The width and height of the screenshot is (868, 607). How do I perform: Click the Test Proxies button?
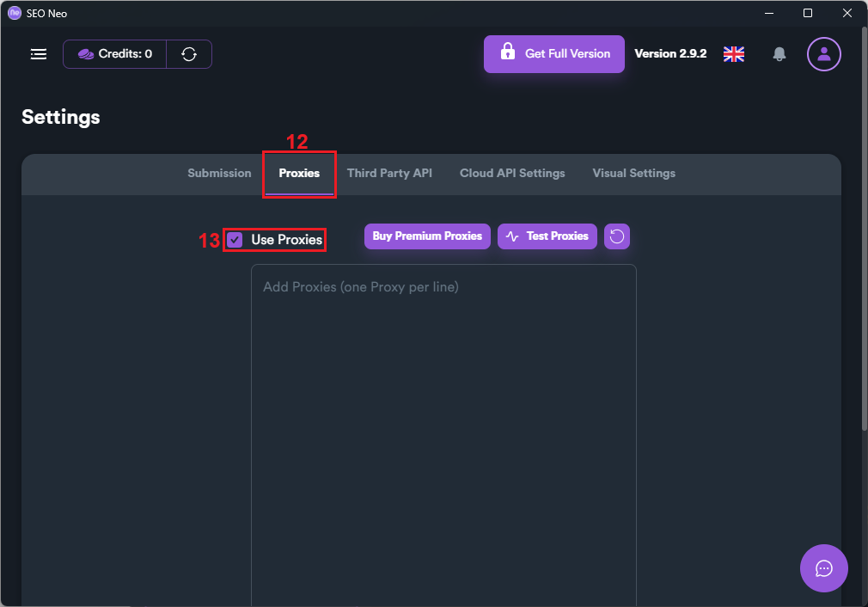click(547, 236)
